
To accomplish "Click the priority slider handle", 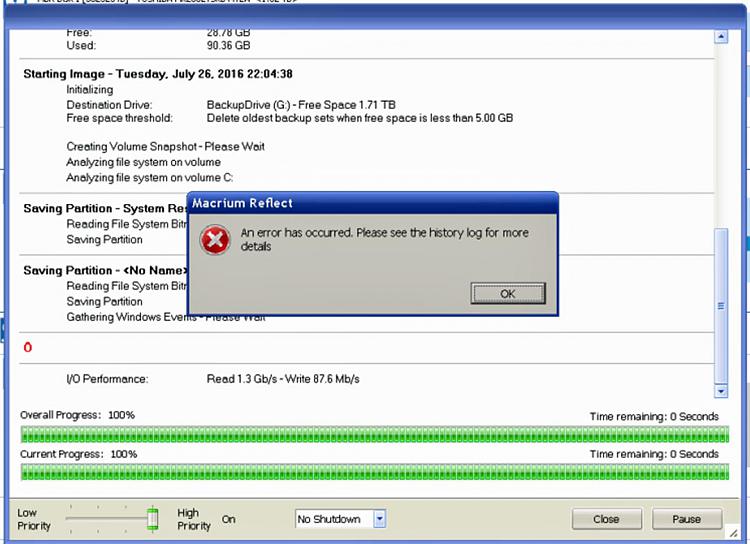I will point(153,519).
